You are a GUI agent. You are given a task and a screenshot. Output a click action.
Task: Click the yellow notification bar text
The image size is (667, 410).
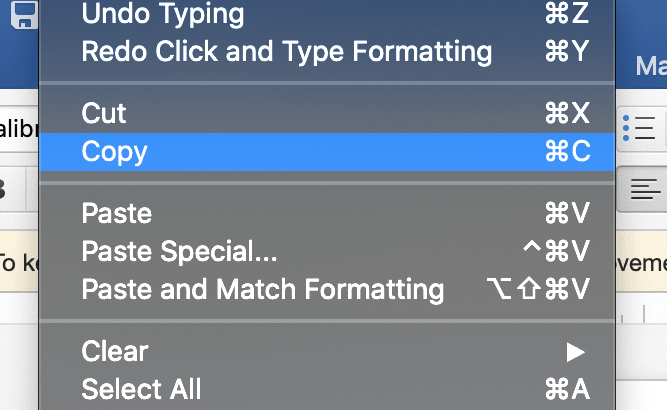[19, 262]
